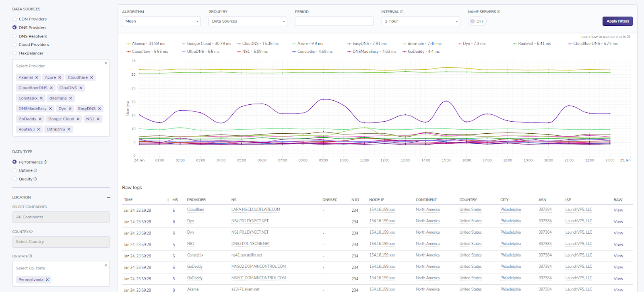Screen dimensions: 644x292
Task: Click the Period date input
Action: click(334, 21)
